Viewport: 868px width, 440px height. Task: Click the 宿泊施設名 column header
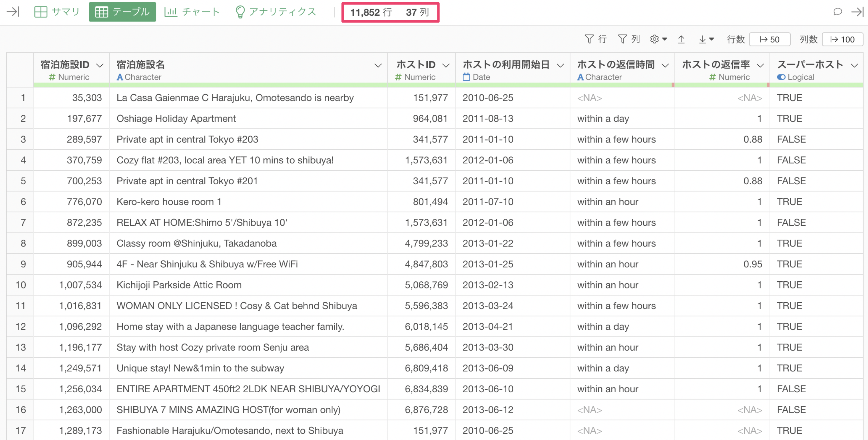pos(248,70)
